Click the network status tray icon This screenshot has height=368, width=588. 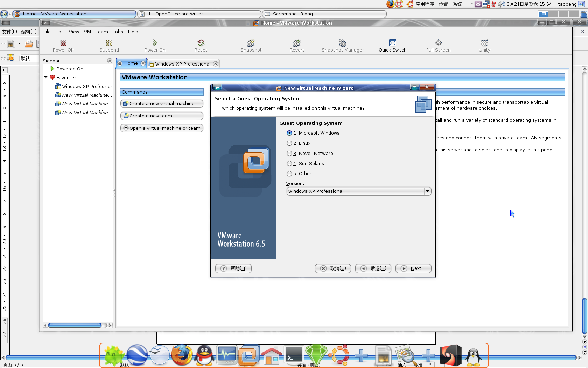pyautogui.click(x=486, y=4)
